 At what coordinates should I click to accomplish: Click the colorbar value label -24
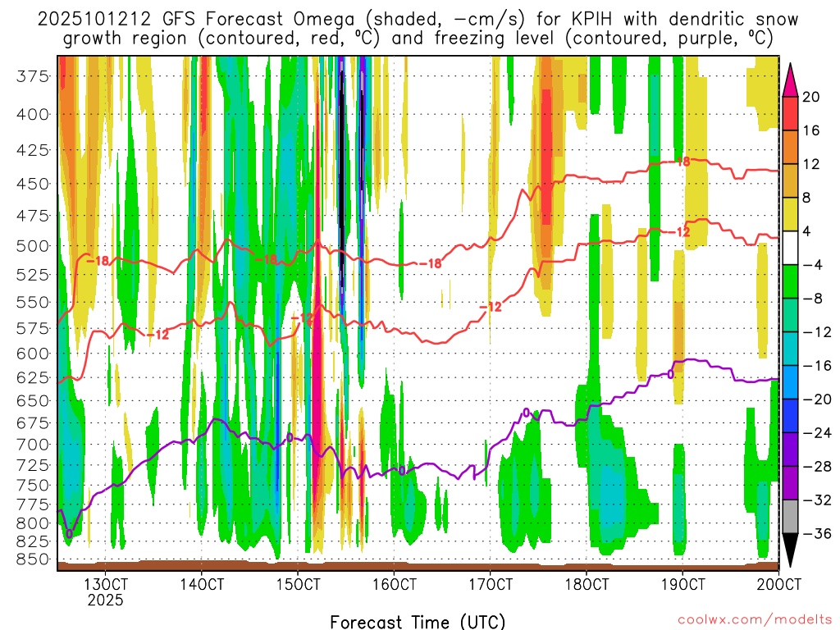818,433
